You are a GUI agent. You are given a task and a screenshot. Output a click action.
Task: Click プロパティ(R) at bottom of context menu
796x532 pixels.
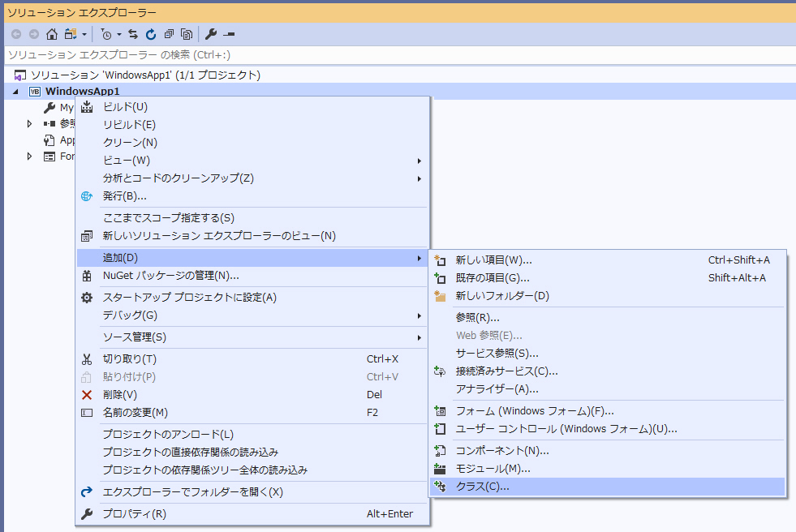[253, 513]
